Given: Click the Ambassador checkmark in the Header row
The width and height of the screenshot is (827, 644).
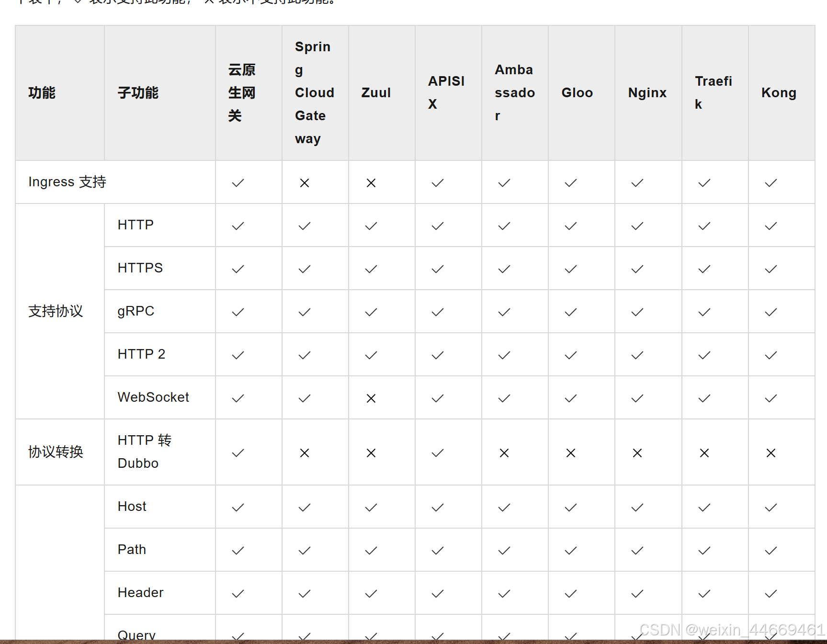Looking at the screenshot, I should [504, 594].
